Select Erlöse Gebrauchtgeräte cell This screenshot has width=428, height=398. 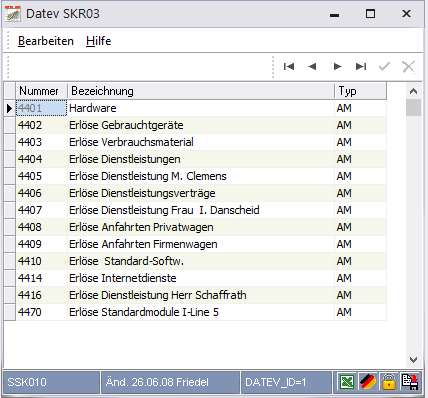pyautogui.click(x=201, y=125)
